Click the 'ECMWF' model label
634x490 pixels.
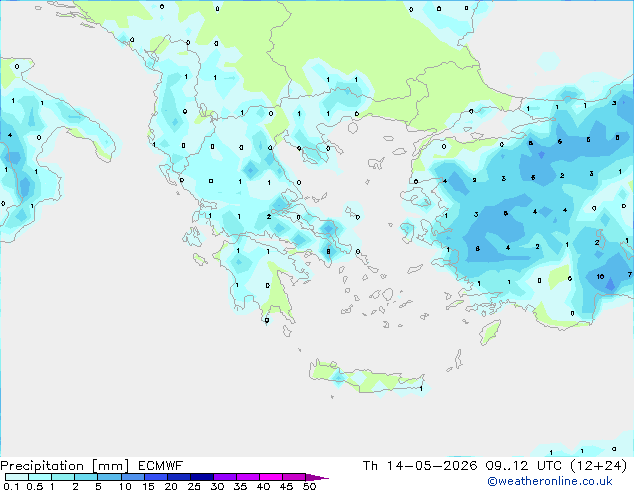pos(161,466)
